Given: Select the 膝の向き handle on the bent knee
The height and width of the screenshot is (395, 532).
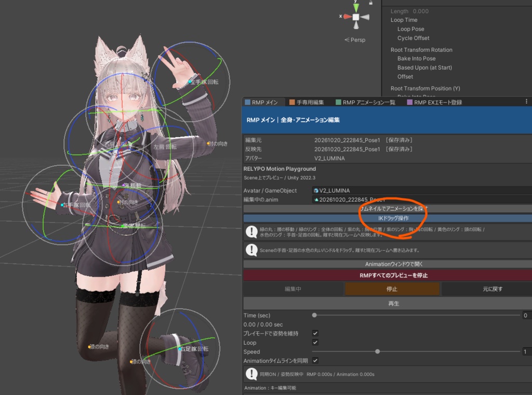Looking at the screenshot, I should pos(89,347).
